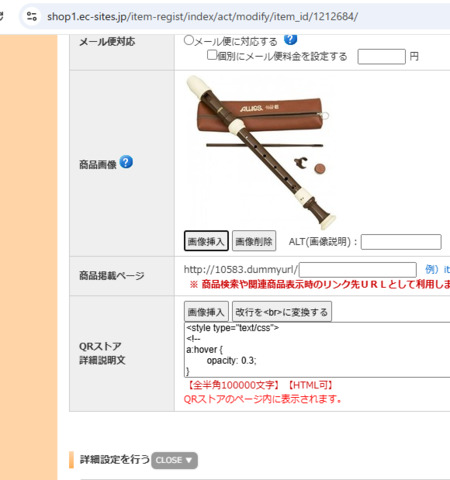Select the メール便に対応する radio button
Viewport: 450px width, 480px height.
pos(189,40)
